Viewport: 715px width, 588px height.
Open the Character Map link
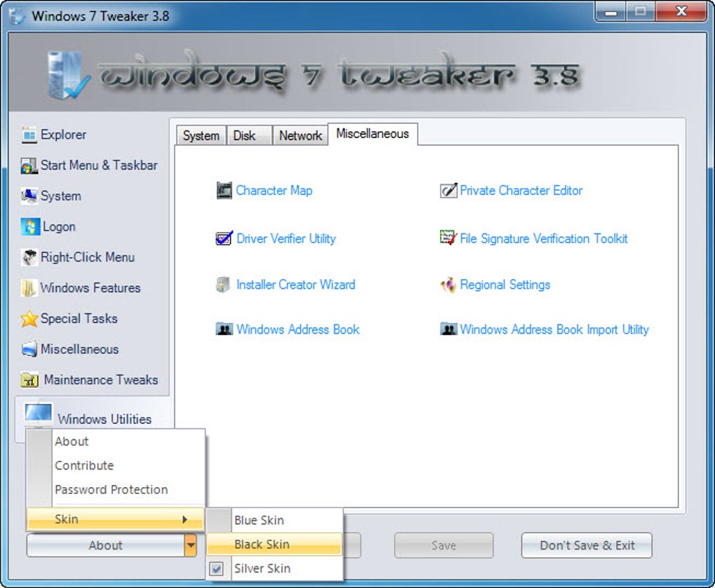274,190
